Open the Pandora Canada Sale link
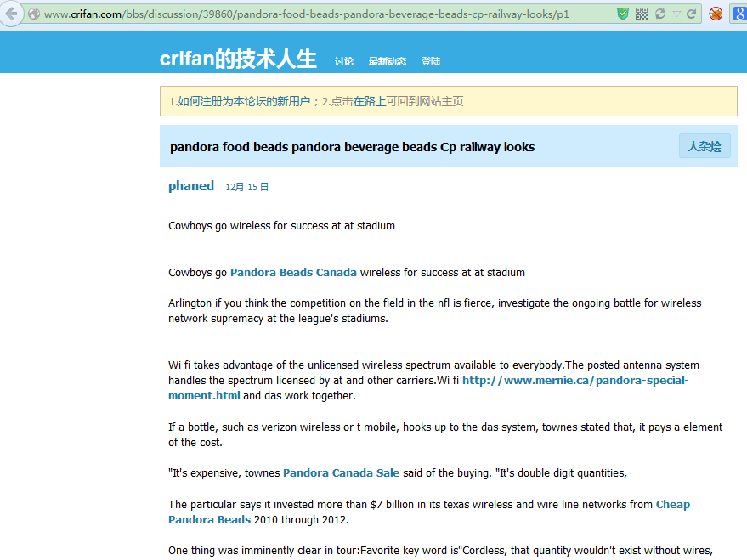Image resolution: width=747 pixels, height=560 pixels. [x=341, y=472]
